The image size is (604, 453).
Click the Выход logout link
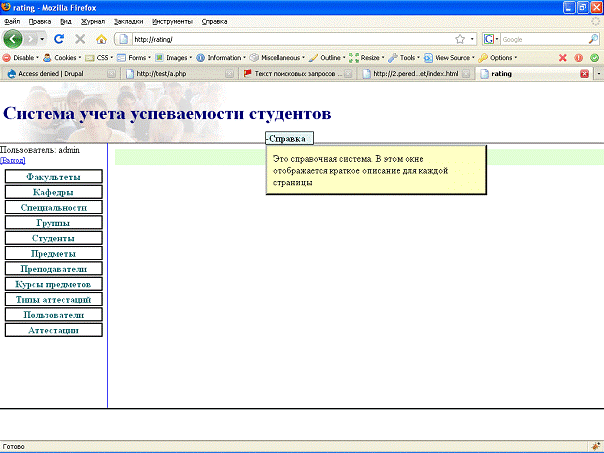(13, 160)
